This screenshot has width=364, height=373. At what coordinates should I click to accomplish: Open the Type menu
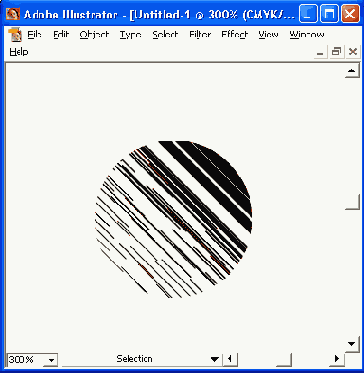coord(130,35)
